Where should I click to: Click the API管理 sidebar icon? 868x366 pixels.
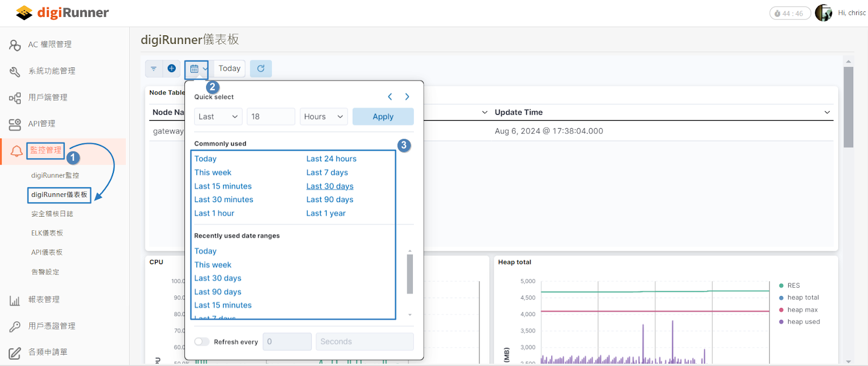[x=15, y=124]
